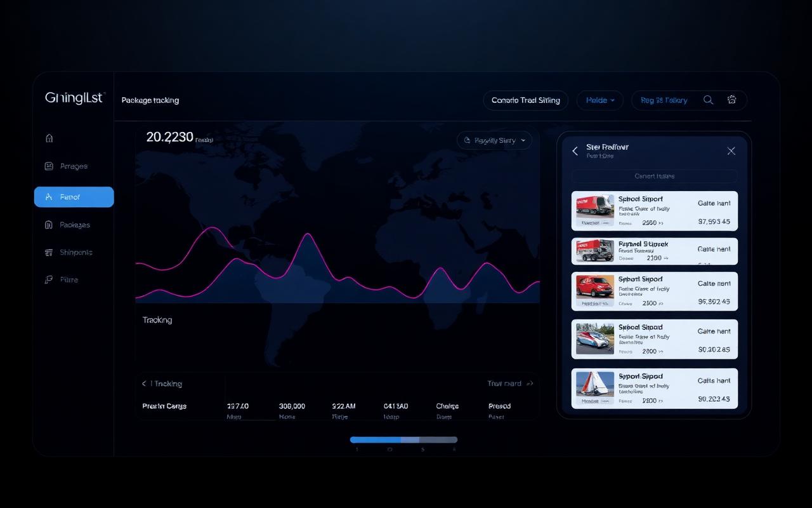Expand the dropdown above the map chart
The width and height of the screenshot is (812, 508).
[494, 140]
